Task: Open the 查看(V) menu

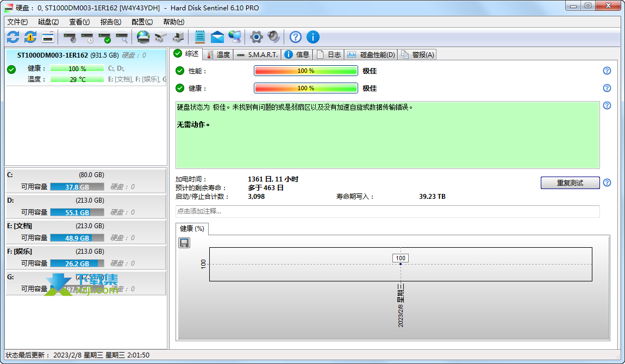Action: click(x=79, y=22)
